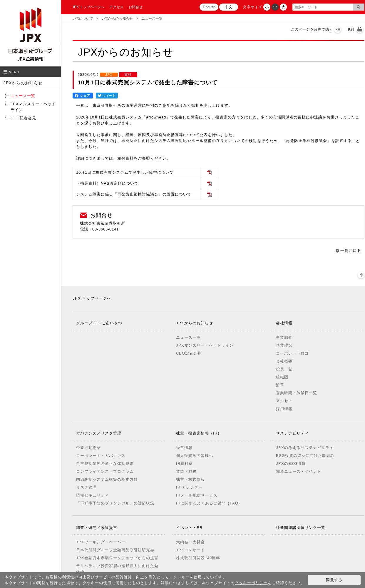This screenshot has width=365, height=588.
Task: Open footer 調査・研究／政策提言 heading
Action: [x=96, y=528]
